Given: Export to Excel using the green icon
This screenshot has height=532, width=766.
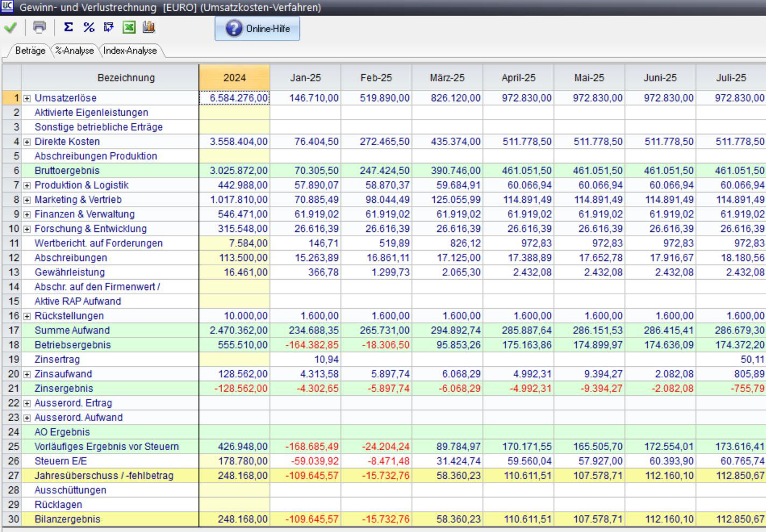Looking at the screenshot, I should click(x=129, y=27).
